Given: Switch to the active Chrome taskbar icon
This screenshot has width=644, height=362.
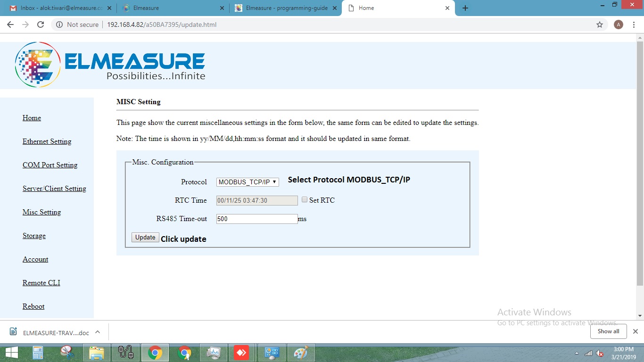Looking at the screenshot, I should [x=155, y=353].
